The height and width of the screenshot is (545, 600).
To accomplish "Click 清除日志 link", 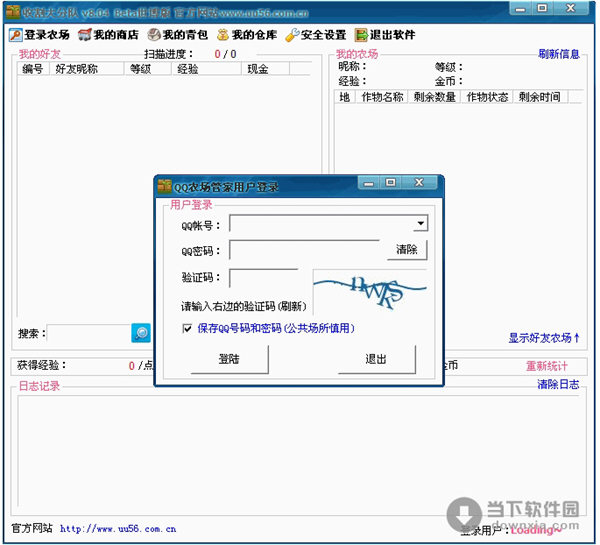I will tap(558, 384).
